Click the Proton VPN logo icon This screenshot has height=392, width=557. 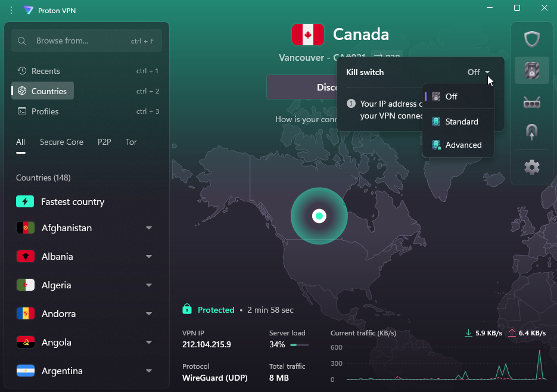pos(29,10)
